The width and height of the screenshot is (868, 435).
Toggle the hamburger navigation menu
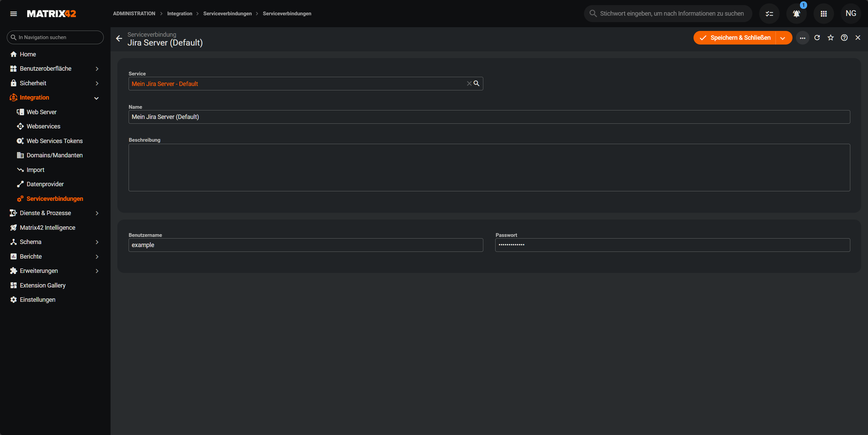click(x=14, y=14)
